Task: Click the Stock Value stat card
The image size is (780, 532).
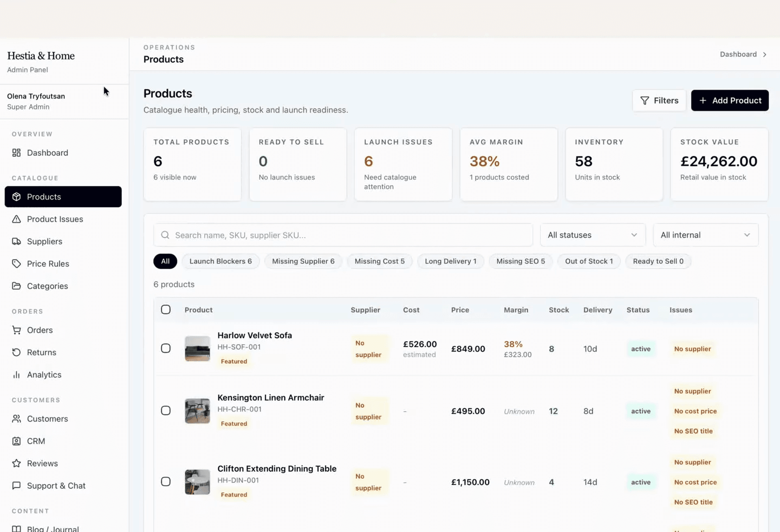Action: tap(719, 164)
